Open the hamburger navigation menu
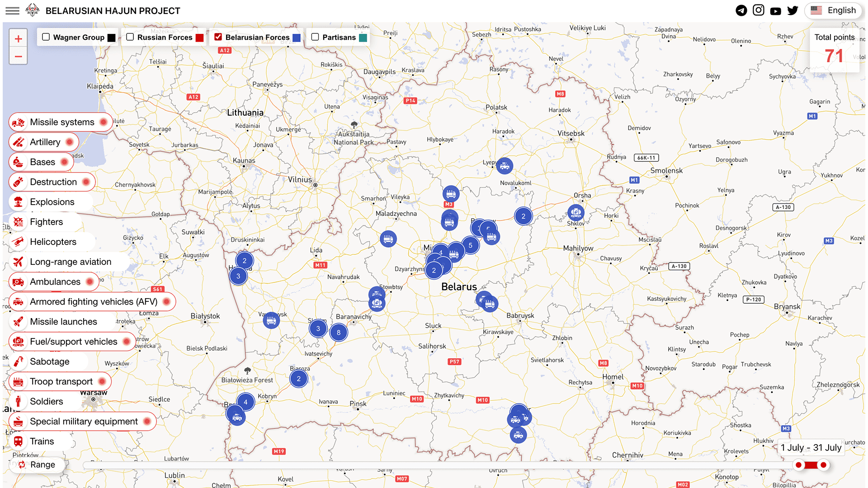Viewport: 868px width, 488px height. pos(12,10)
